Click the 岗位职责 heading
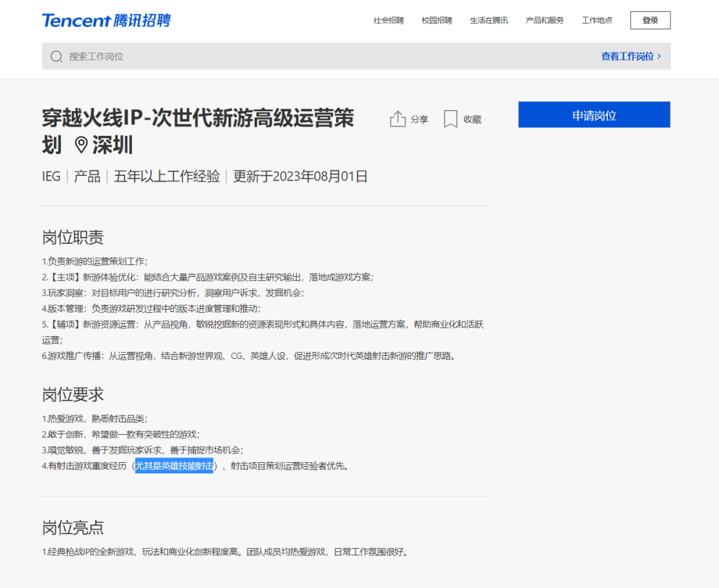The height and width of the screenshot is (588, 719). tap(73, 237)
